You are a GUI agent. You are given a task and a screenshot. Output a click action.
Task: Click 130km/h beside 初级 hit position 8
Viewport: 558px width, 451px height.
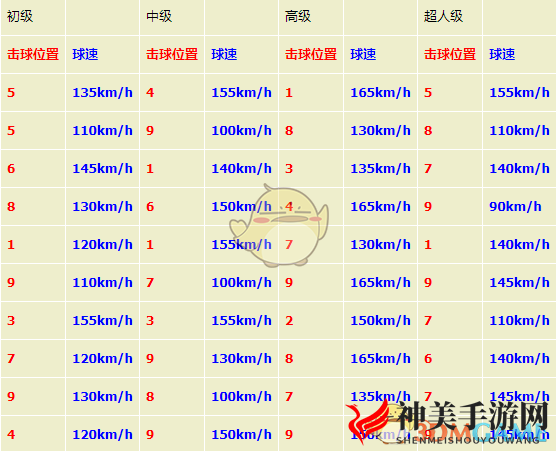coord(102,206)
